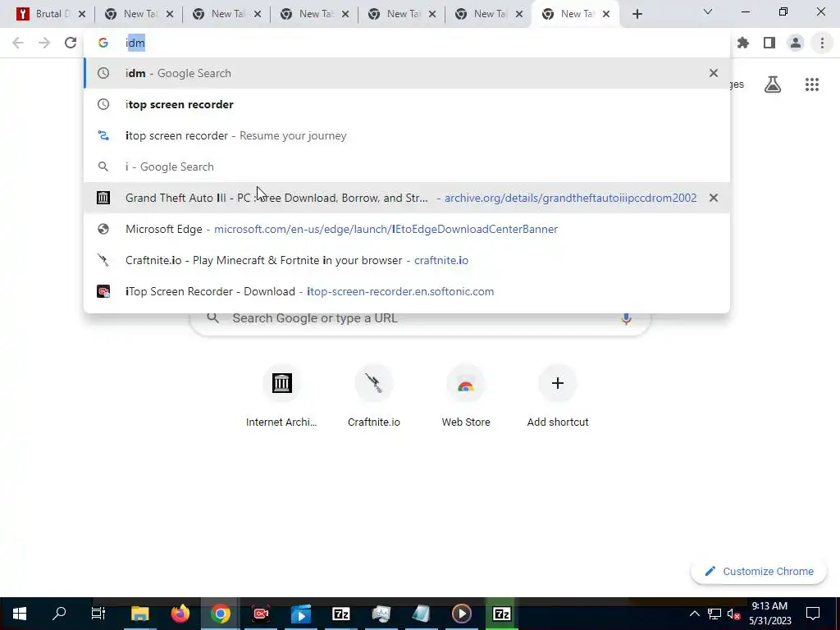This screenshot has width=840, height=630.
Task: Open the notification center icon
Action: [813, 614]
